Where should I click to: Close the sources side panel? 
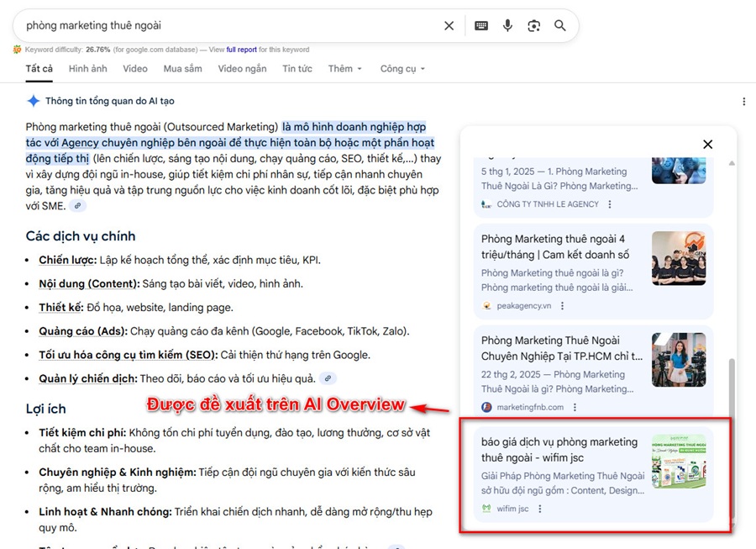[x=707, y=145]
